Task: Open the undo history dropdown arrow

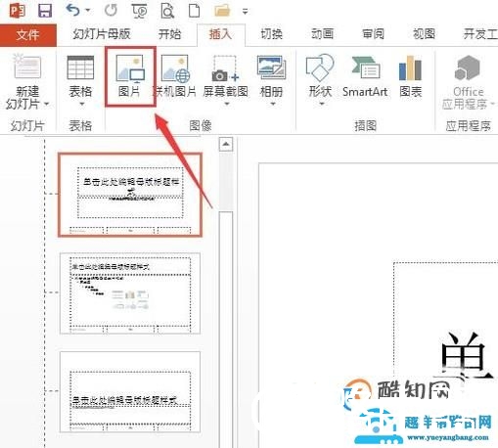Action: 88,11
